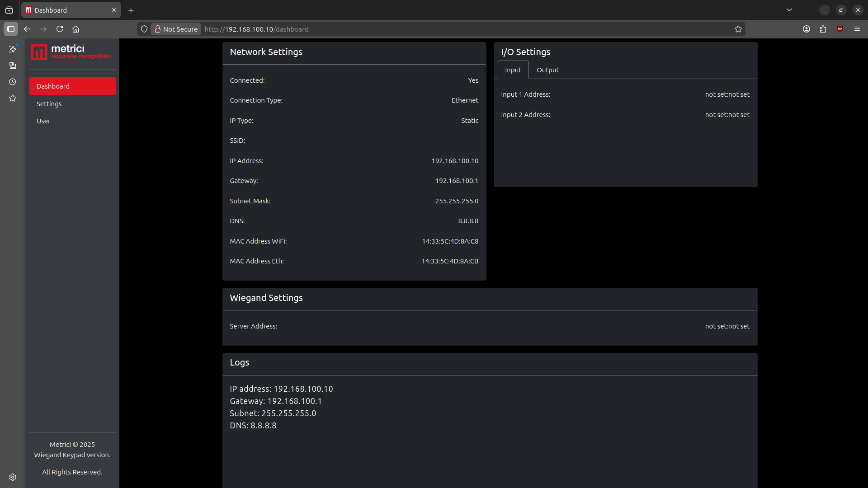Click the IP Address value 192.168.100.10

coord(455,161)
